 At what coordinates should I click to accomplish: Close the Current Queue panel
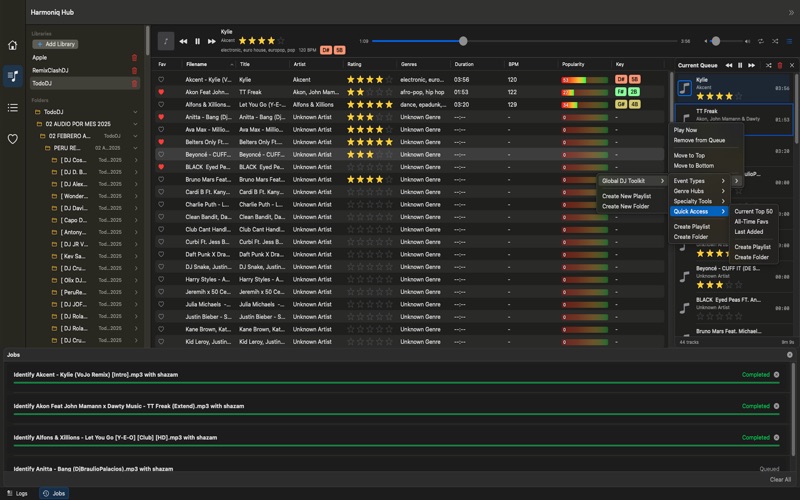coord(792,65)
